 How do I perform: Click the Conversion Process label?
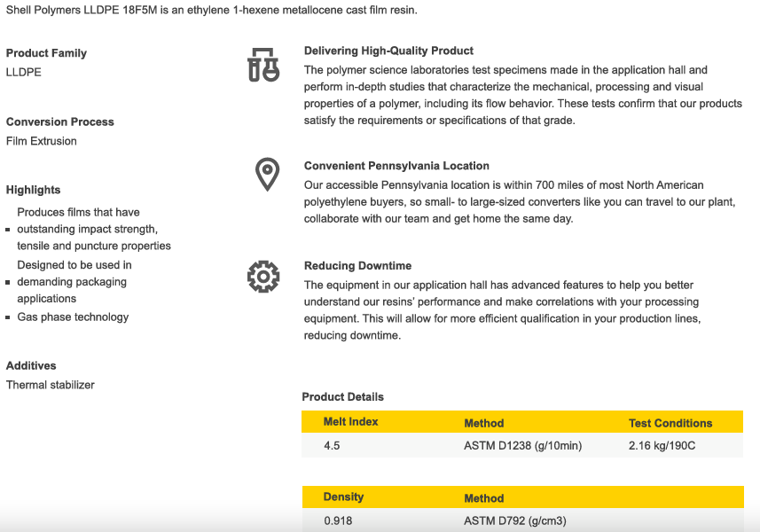[60, 122]
